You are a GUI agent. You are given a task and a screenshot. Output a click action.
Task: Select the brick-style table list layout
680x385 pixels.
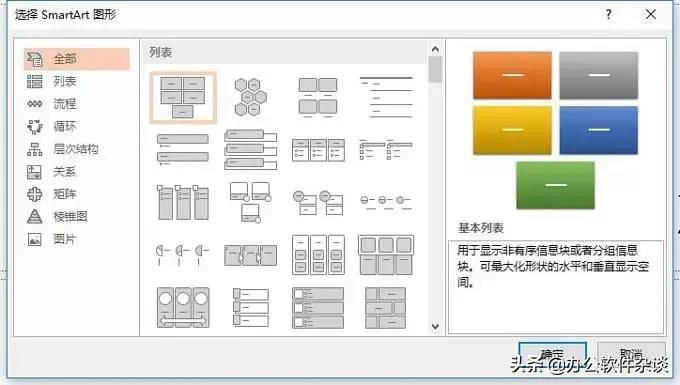(386, 307)
